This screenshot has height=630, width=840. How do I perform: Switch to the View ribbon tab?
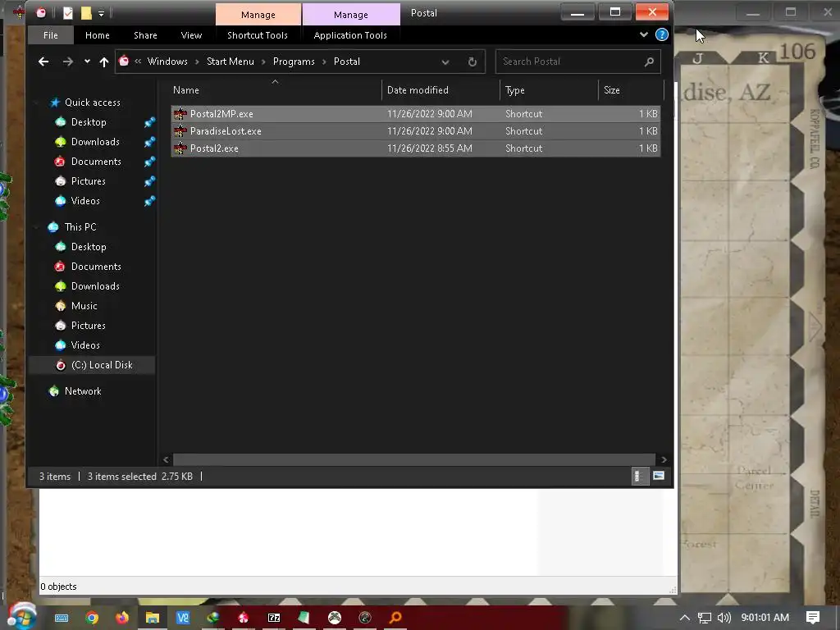[x=191, y=35]
